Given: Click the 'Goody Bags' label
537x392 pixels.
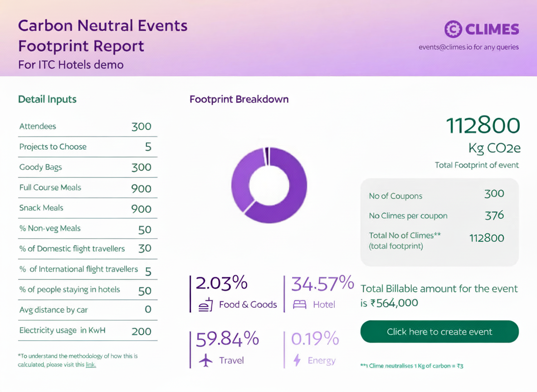Looking at the screenshot, I should pos(40,167).
